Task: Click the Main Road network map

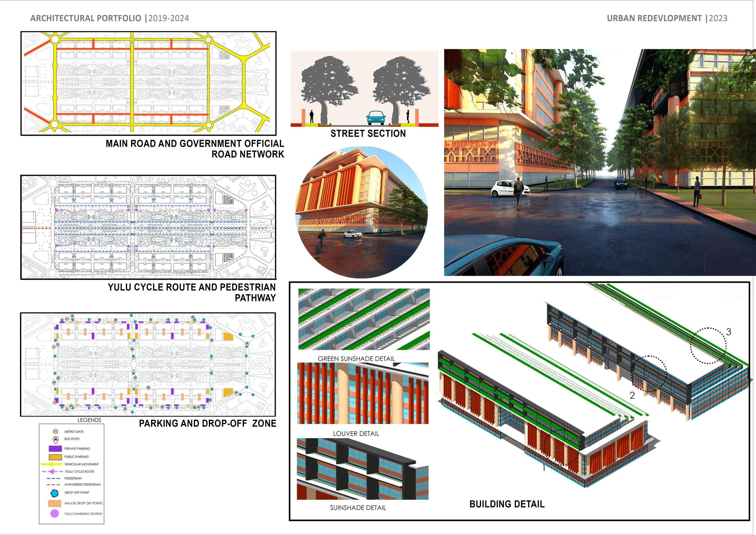Action: (148, 83)
